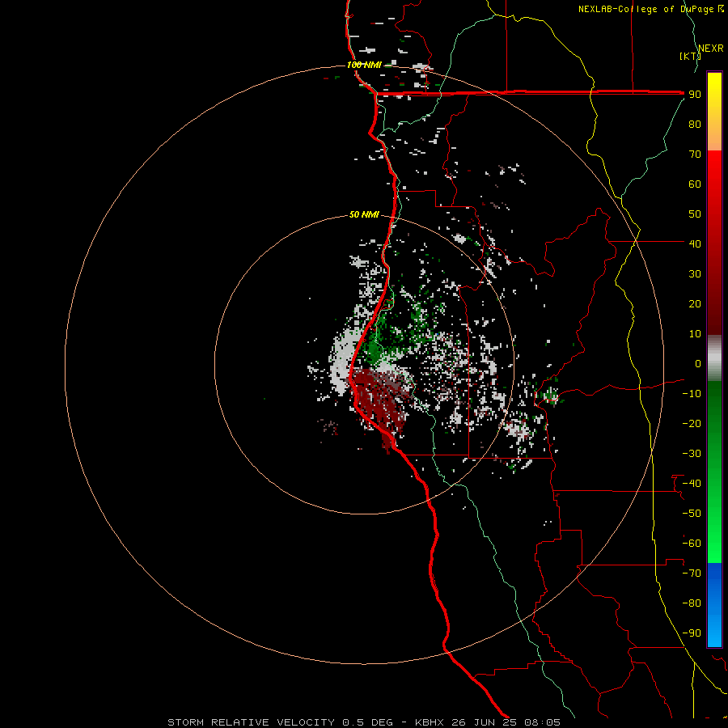Click the 90 value on the velocity scale
This screenshot has height=728, width=728.
pos(695,95)
